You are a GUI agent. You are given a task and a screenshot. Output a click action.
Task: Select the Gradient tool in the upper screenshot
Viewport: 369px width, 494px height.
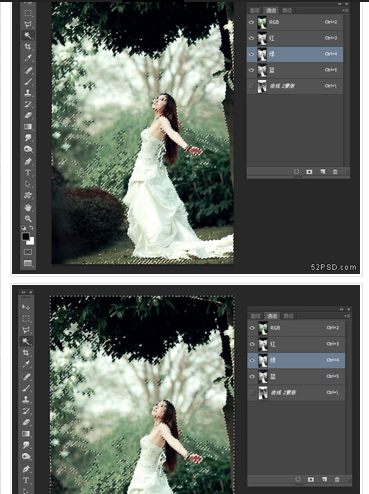(28, 127)
